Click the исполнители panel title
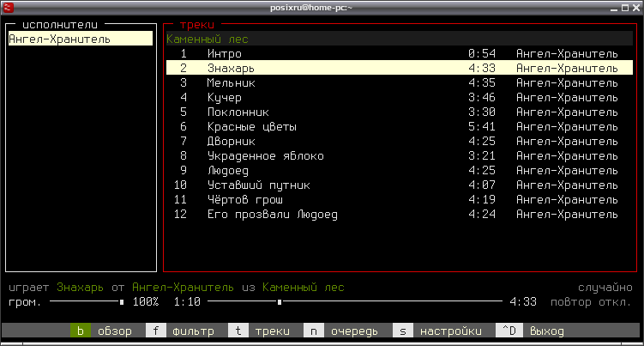Image resolution: width=644 pixels, height=346 pixels. pyautogui.click(x=60, y=25)
